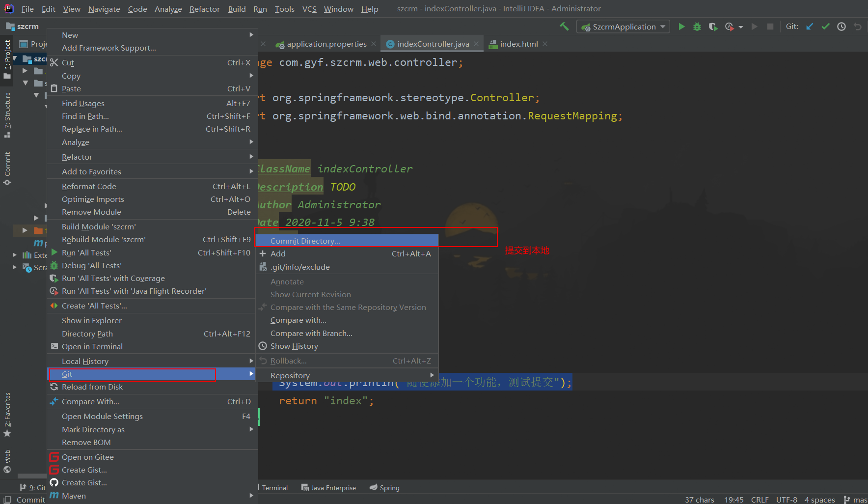Click Reformat Code

point(152,186)
